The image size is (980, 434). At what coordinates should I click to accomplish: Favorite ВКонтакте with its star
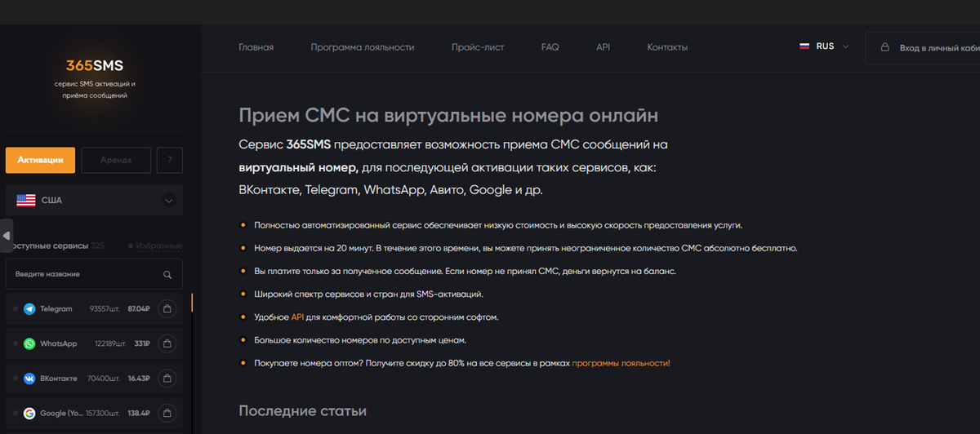15,379
